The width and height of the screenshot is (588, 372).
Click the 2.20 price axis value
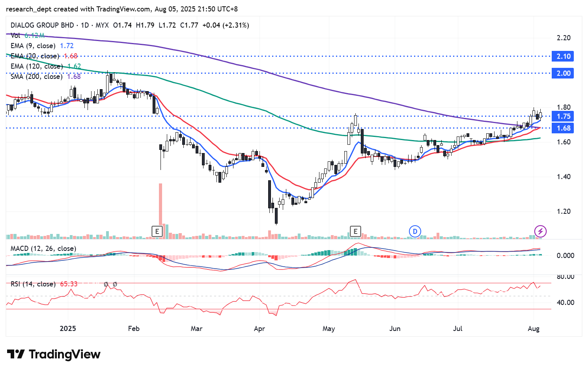click(x=564, y=38)
